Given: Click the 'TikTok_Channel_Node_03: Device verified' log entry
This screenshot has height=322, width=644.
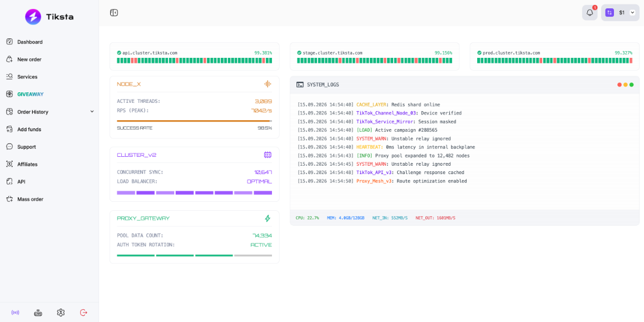Looking at the screenshot, I should [x=379, y=113].
